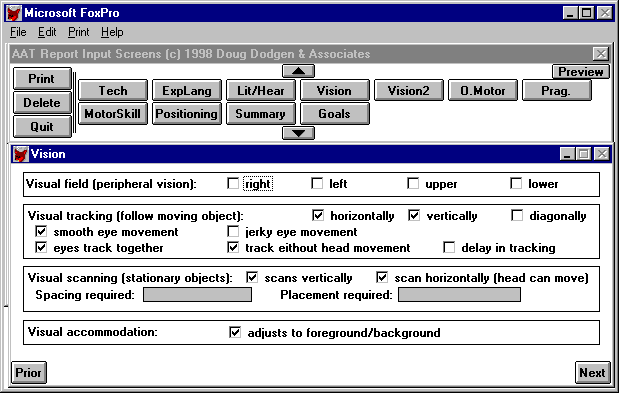Open the Print menu in the menu bar
The width and height of the screenshot is (619, 393).
[79, 32]
